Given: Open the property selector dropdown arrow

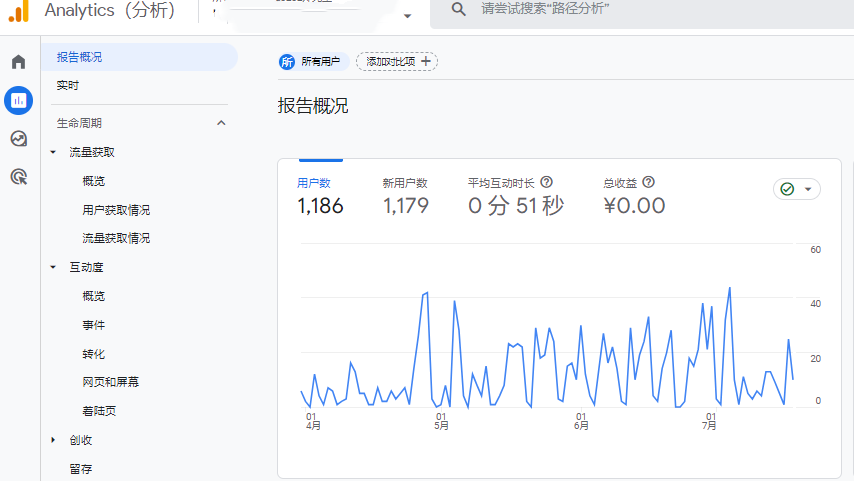Looking at the screenshot, I should pos(406,16).
